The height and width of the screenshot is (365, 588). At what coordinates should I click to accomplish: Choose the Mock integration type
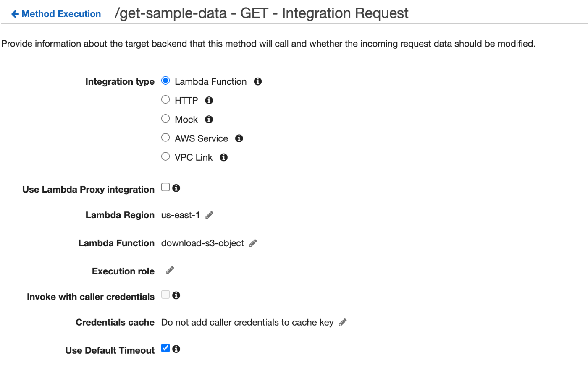click(x=165, y=119)
